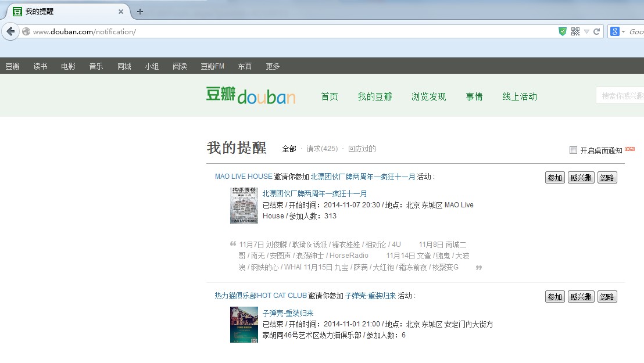
Task: Close the 我的提醒 tab
Action: (x=121, y=12)
